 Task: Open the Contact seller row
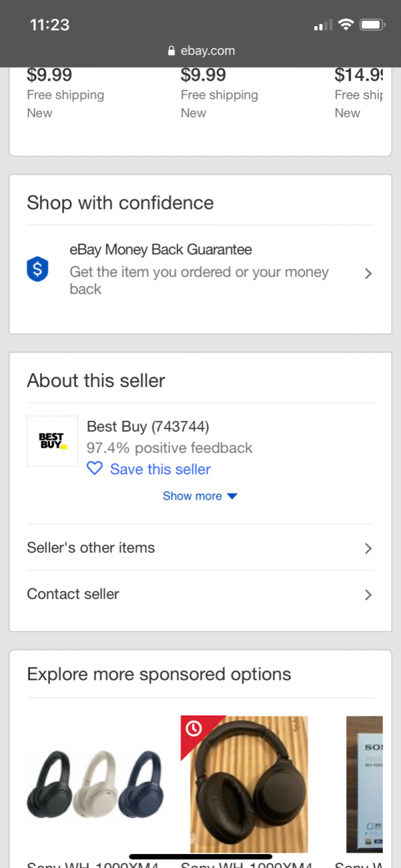click(x=200, y=594)
